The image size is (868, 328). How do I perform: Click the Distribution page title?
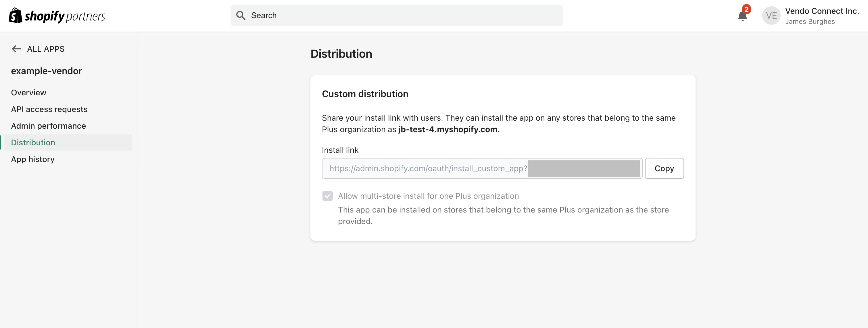coord(341,54)
